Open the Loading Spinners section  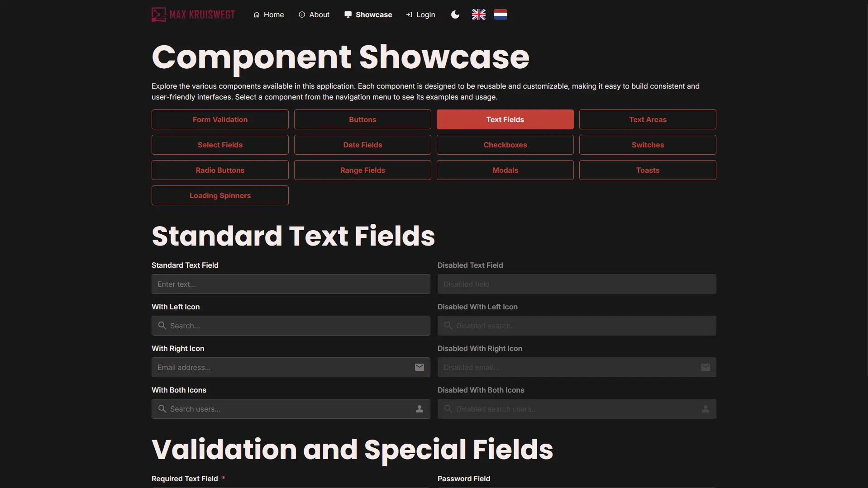click(x=220, y=195)
